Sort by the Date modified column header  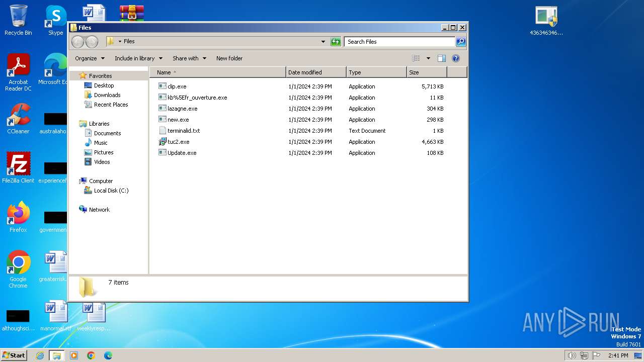click(x=316, y=72)
